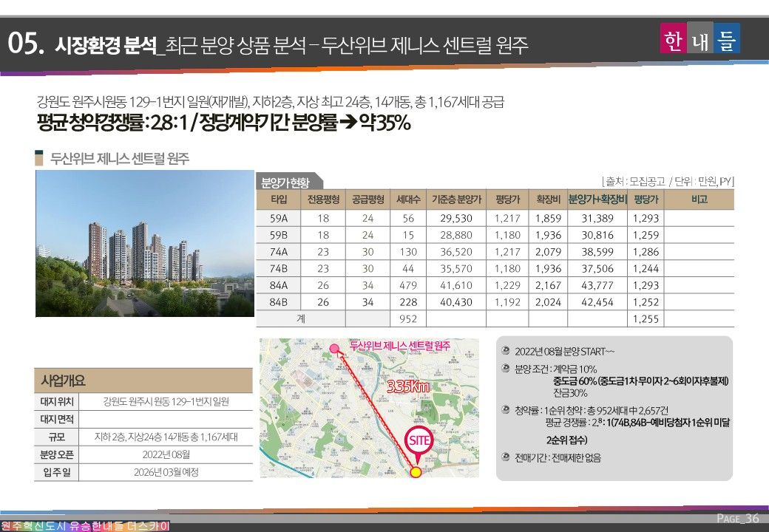Click the 3.35Km distance label on map
The width and height of the screenshot is (769, 532).
408,386
